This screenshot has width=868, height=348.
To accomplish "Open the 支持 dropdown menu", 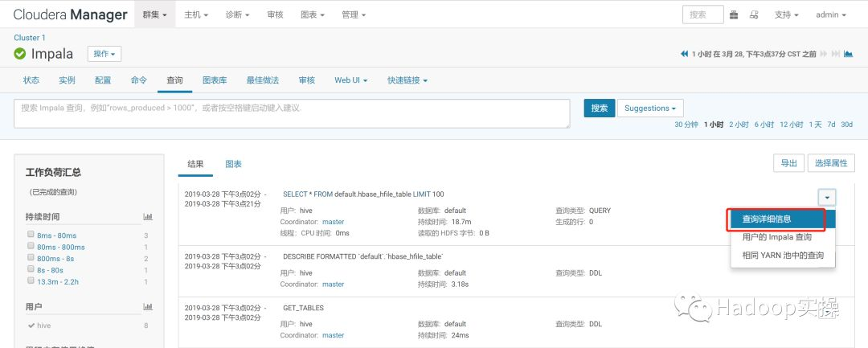I will (787, 15).
